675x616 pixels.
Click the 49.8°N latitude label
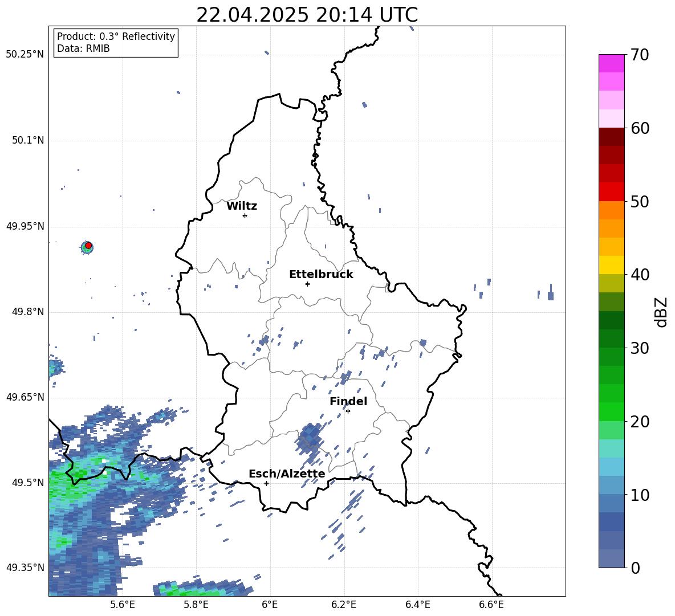coord(27,312)
